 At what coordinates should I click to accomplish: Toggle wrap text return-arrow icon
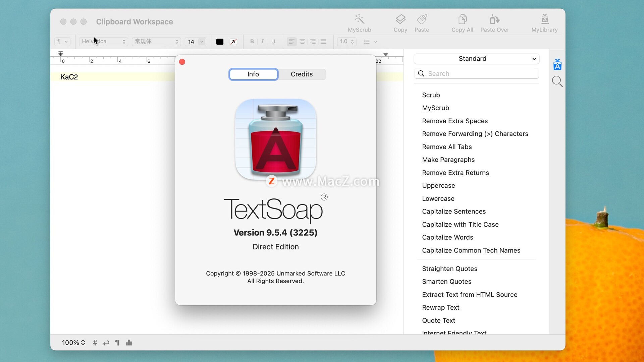coord(106,343)
